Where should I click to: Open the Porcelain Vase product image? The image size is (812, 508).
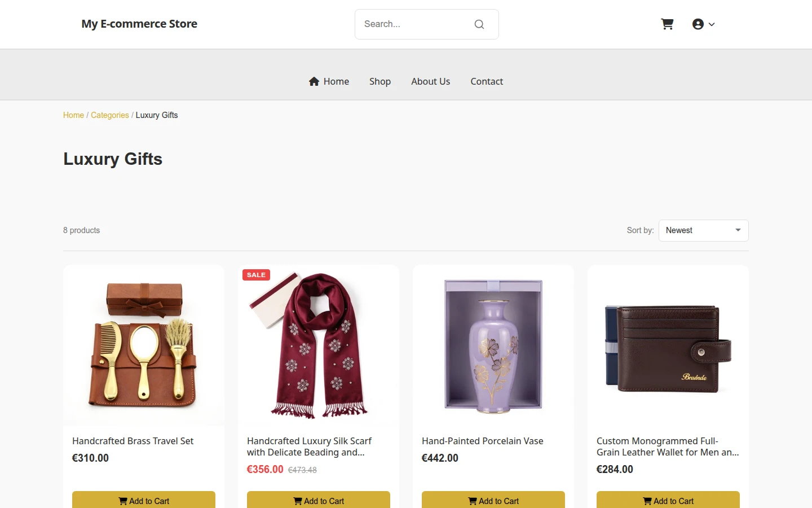coord(493,345)
